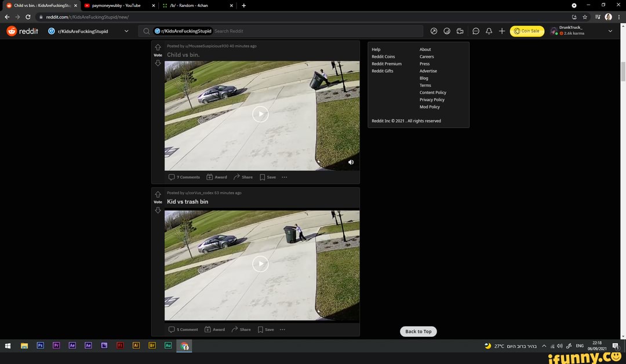
Task: Open more options on 'Kid vs trash bin'
Action: (282, 329)
